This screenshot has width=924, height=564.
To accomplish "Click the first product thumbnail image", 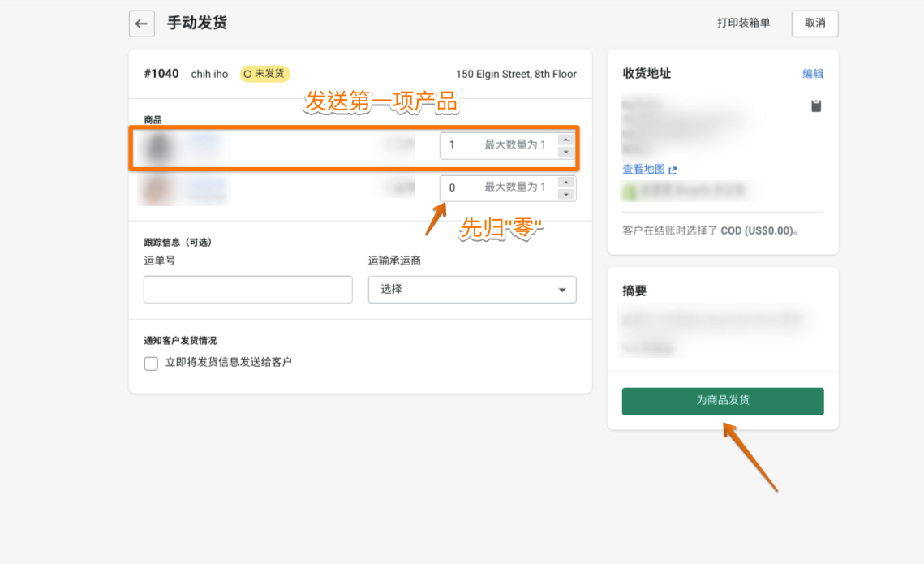I will (x=159, y=147).
